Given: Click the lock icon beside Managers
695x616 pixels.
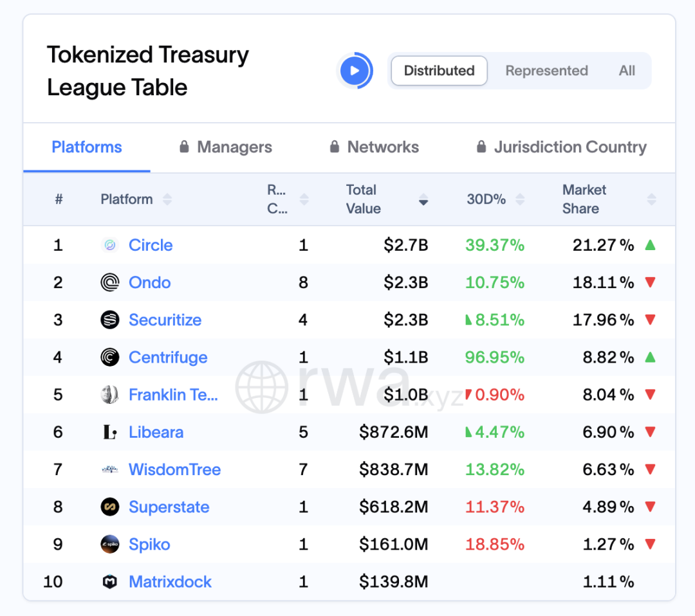Looking at the screenshot, I should point(184,147).
